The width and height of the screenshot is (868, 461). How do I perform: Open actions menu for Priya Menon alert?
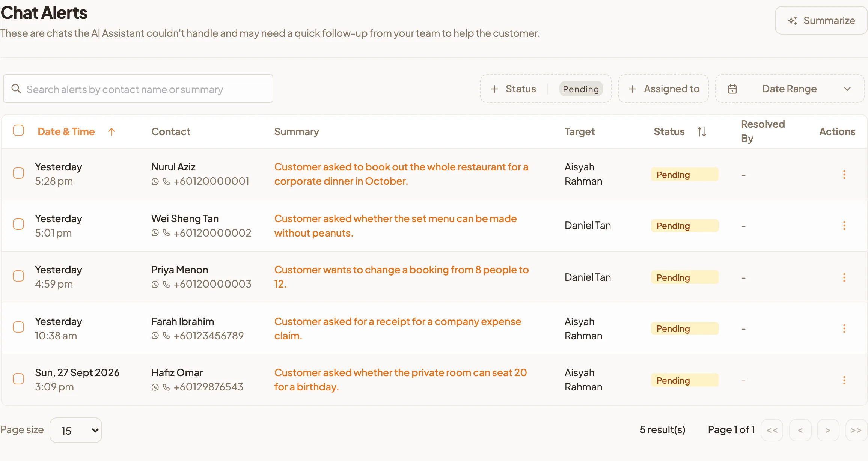click(844, 277)
